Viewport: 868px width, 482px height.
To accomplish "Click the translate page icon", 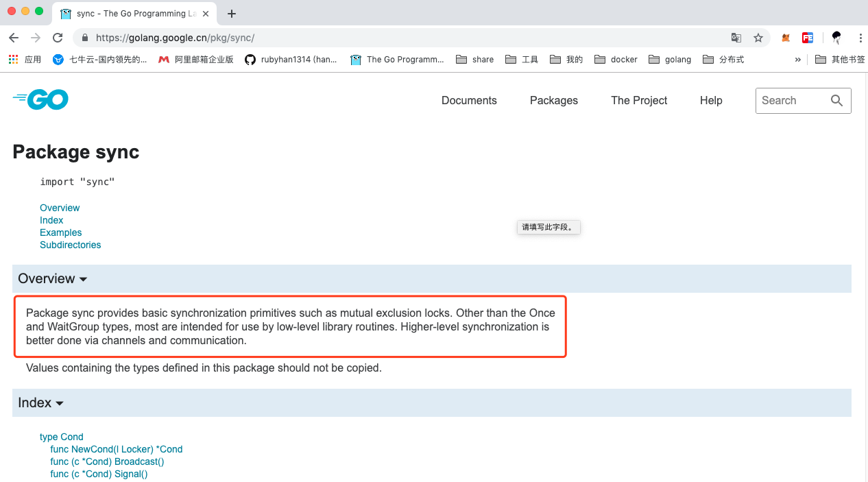I will [x=736, y=38].
